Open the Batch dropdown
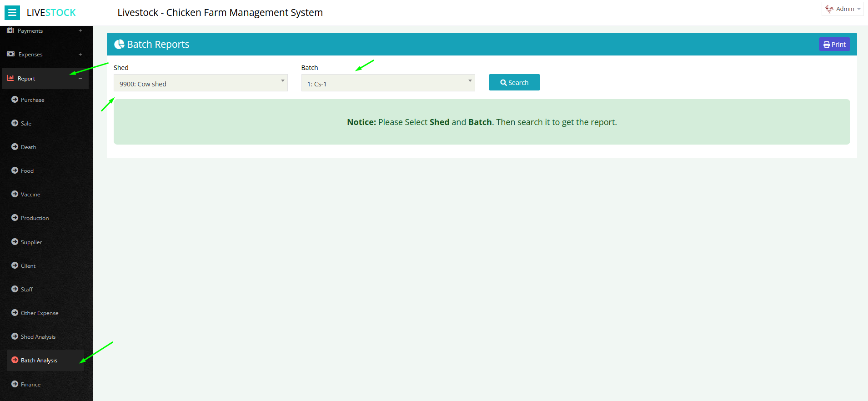Image resolution: width=868 pixels, height=401 pixels. (388, 83)
